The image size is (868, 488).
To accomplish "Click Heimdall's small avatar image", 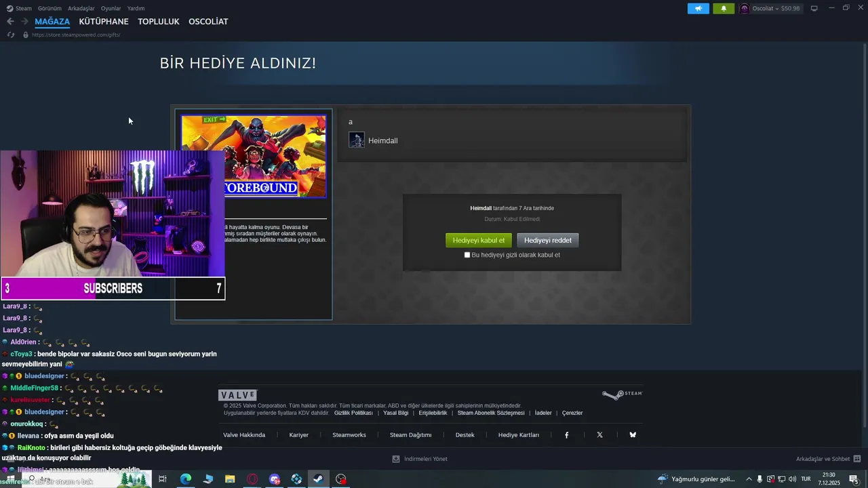I will (357, 140).
